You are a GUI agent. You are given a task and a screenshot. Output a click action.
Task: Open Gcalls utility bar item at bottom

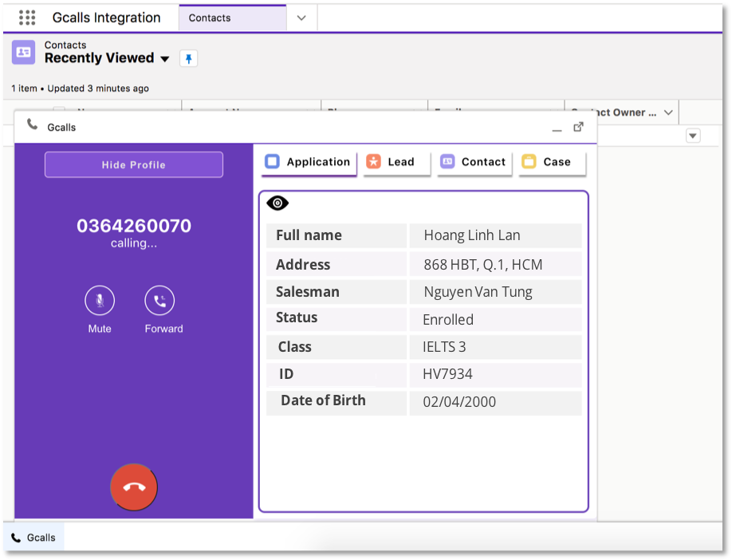pyautogui.click(x=33, y=538)
